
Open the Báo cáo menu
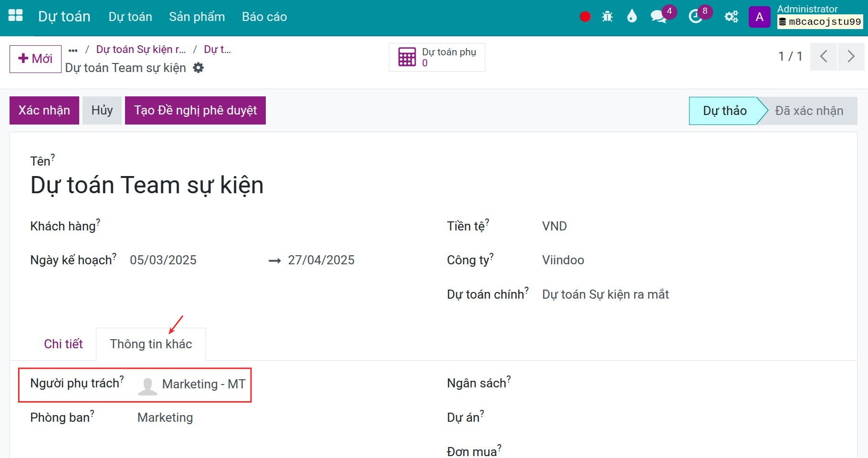point(264,17)
